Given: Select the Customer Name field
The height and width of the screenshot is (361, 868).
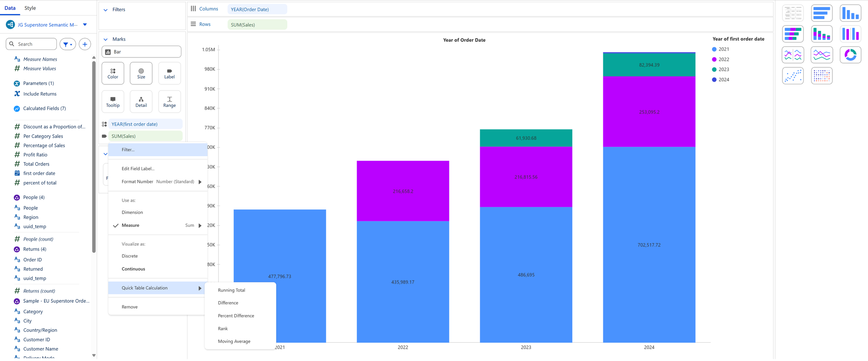Looking at the screenshot, I should [x=40, y=349].
